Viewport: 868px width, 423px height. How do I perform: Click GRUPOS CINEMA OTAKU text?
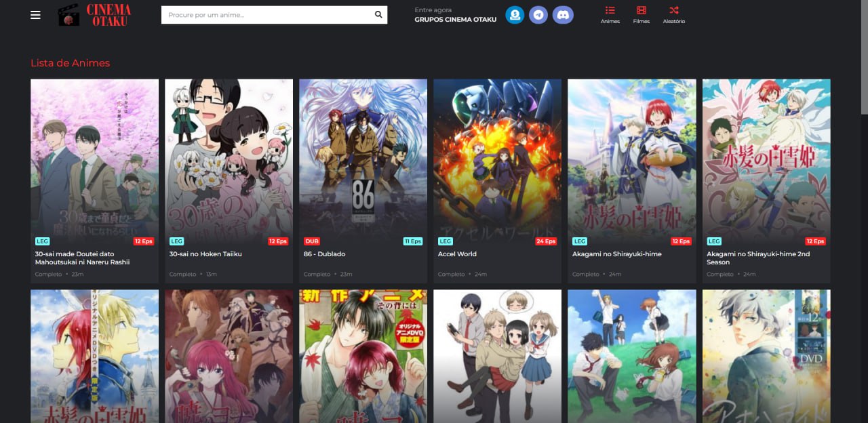point(456,20)
